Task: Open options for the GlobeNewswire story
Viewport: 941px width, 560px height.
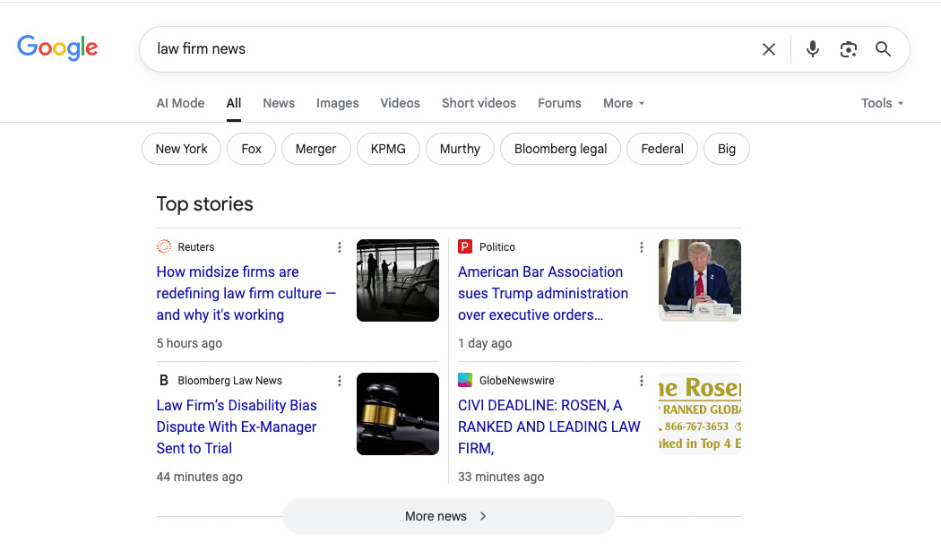Action: (641, 380)
